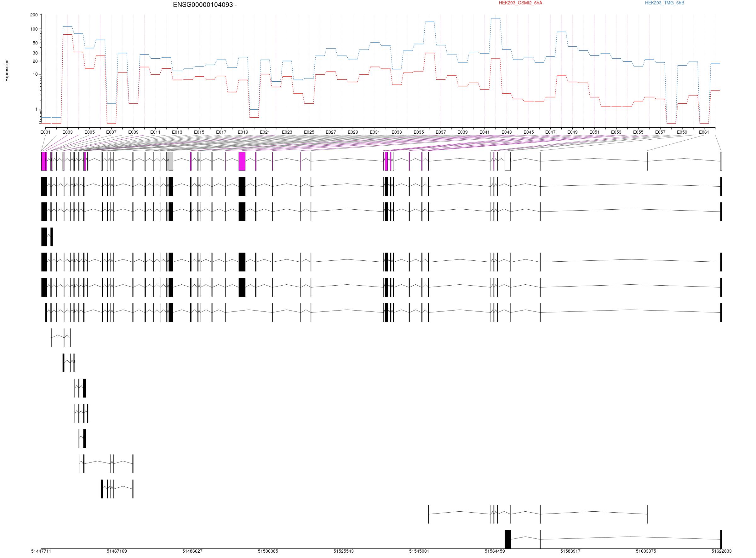Click the y-axis tick label 1
756x558 pixels.
tap(37, 109)
